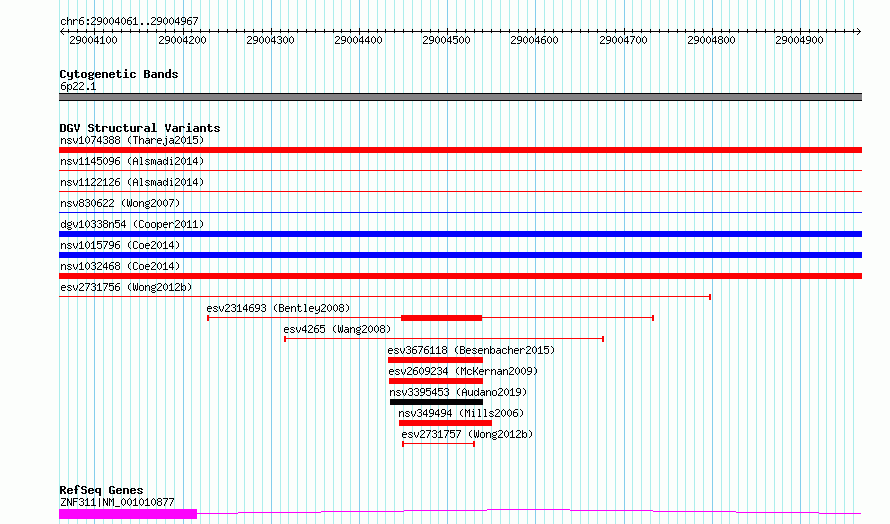
Task: Click variant label nsv1074388 (Thareja2015)
Action: point(132,140)
